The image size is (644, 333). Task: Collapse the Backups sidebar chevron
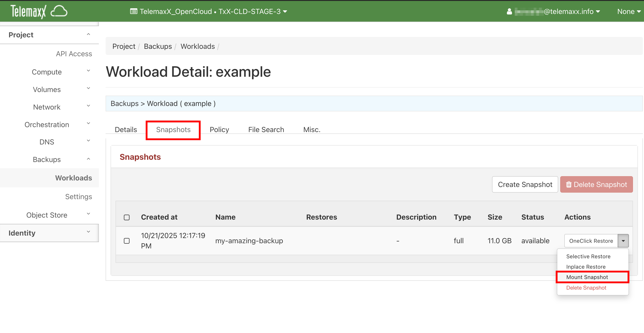click(x=88, y=159)
